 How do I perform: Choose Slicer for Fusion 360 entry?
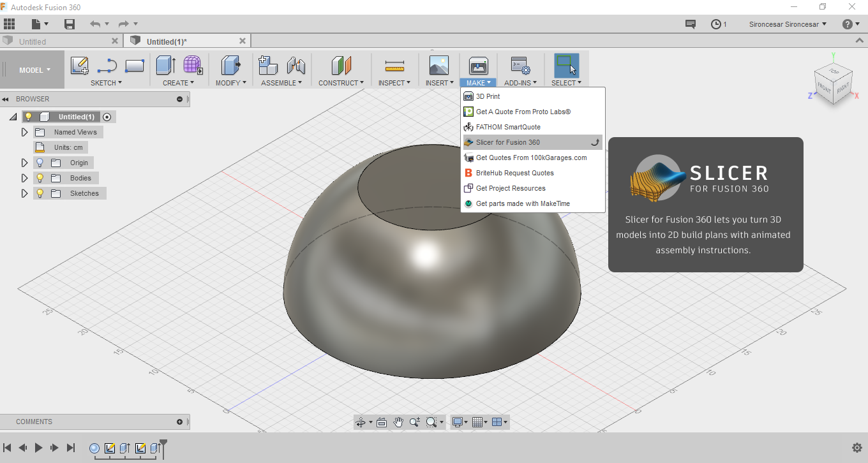[533, 142]
